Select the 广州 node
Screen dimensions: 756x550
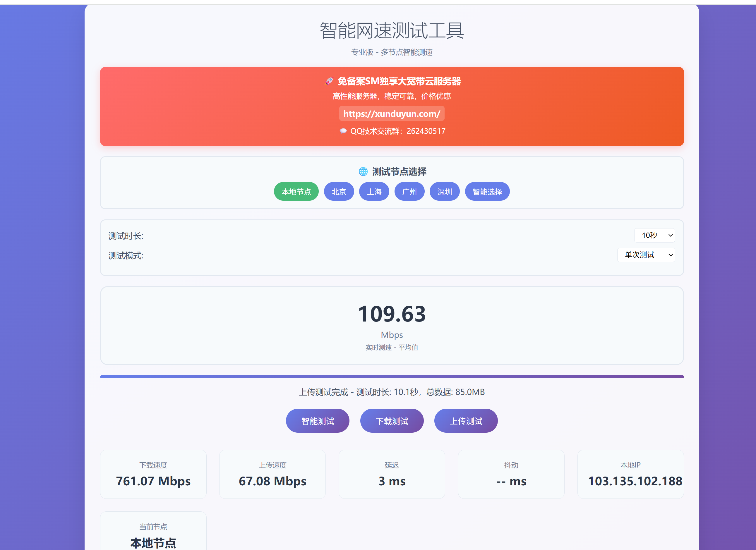409,192
